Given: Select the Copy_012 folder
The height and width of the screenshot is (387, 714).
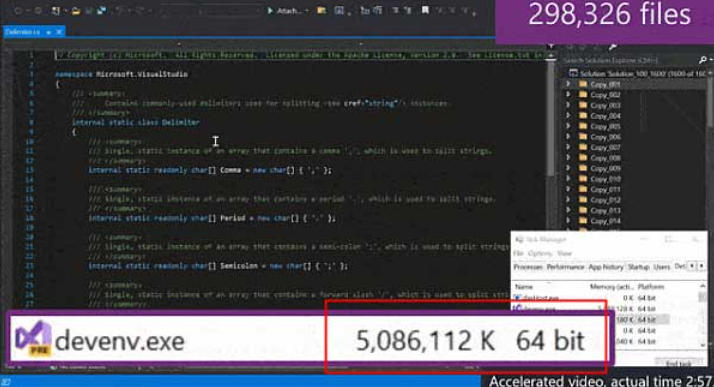Looking at the screenshot, I should 605,200.
